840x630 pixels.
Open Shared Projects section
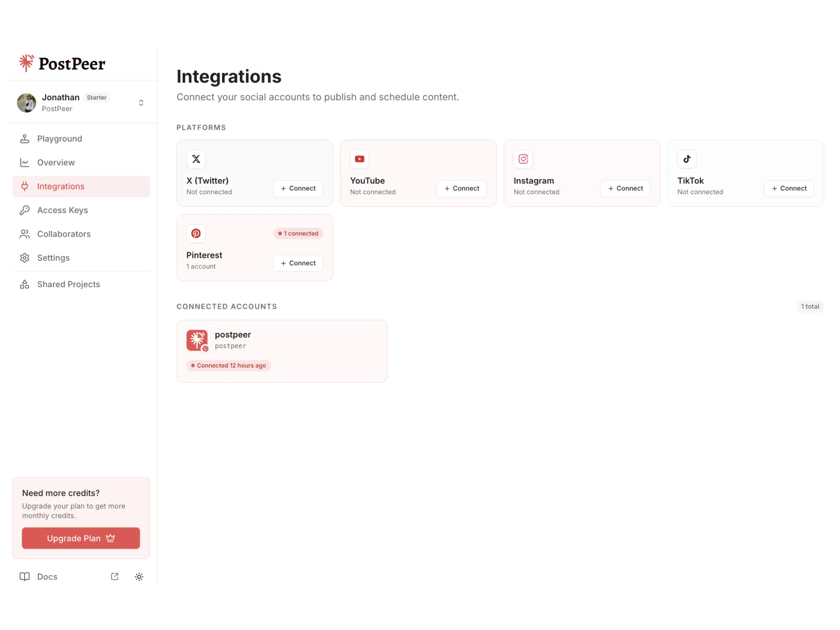[68, 285]
